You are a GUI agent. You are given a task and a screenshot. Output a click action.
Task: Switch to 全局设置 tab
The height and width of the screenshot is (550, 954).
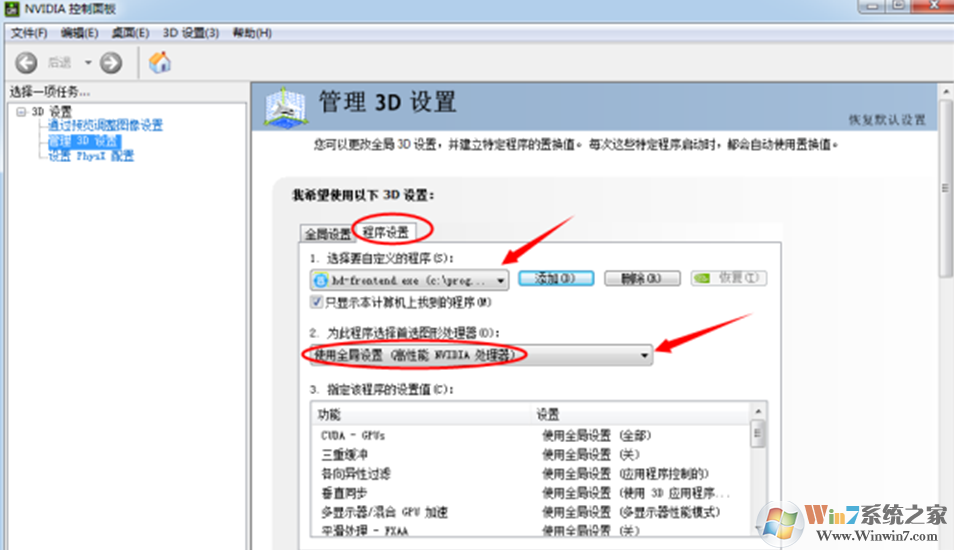click(327, 234)
